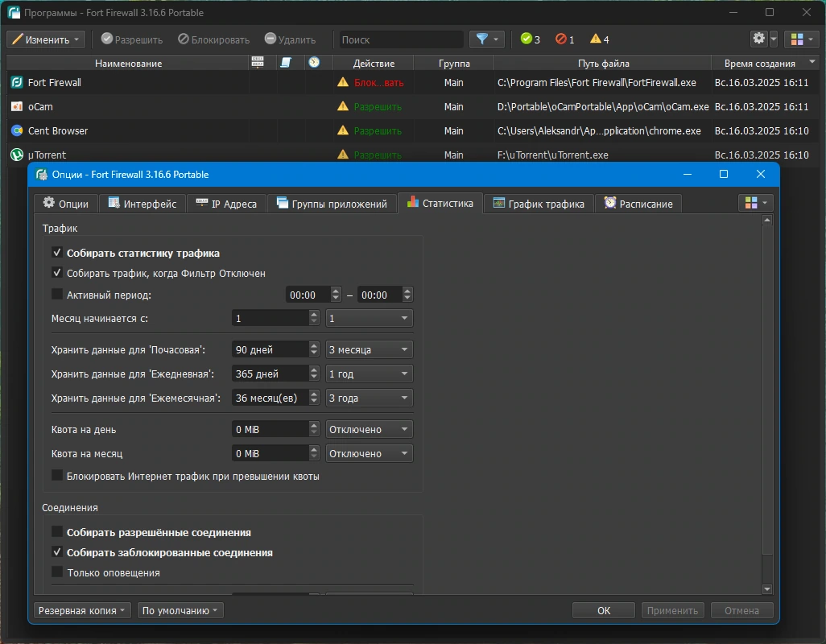Open 1 год dropdown for Ежедневная
Image resolution: width=826 pixels, height=644 pixels.
370,374
